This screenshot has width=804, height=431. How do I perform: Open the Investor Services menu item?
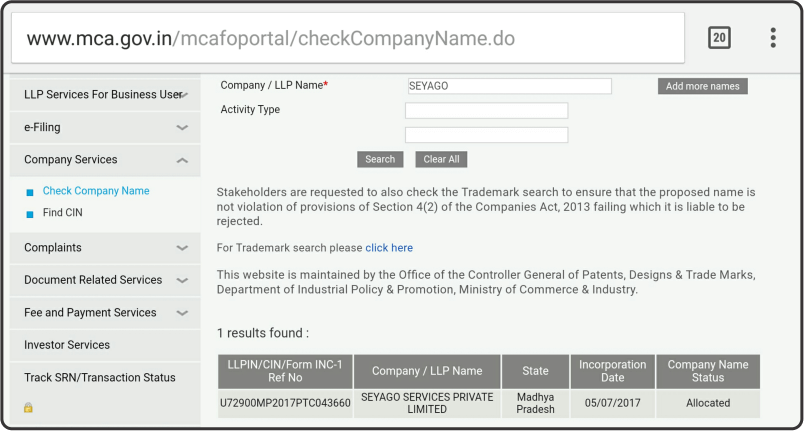67,345
